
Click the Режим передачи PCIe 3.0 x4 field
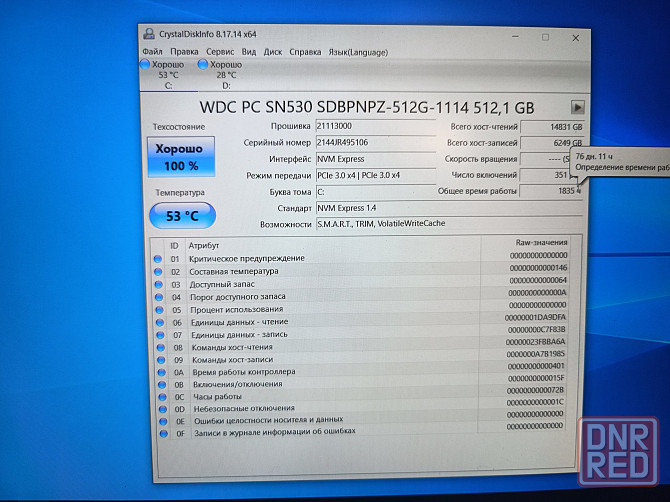pyautogui.click(x=376, y=175)
